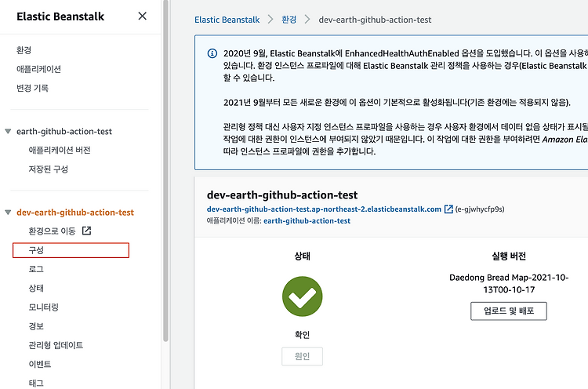
Task: Open 환경 in the sidebar
Action: pyautogui.click(x=24, y=50)
